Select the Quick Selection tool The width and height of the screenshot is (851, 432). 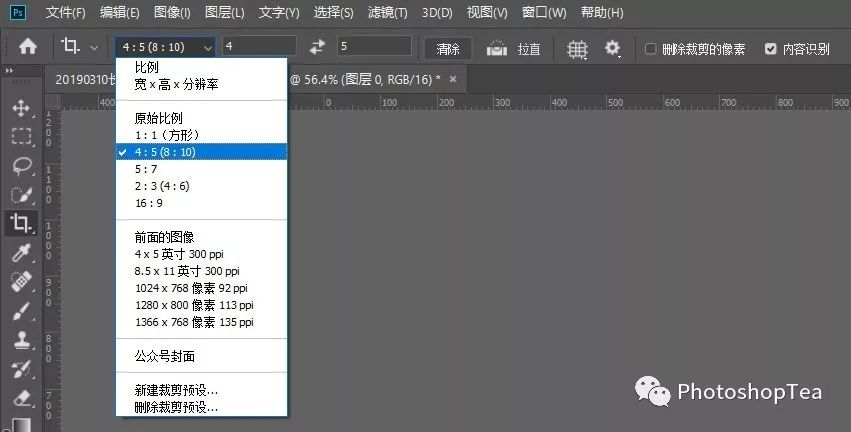(21, 195)
